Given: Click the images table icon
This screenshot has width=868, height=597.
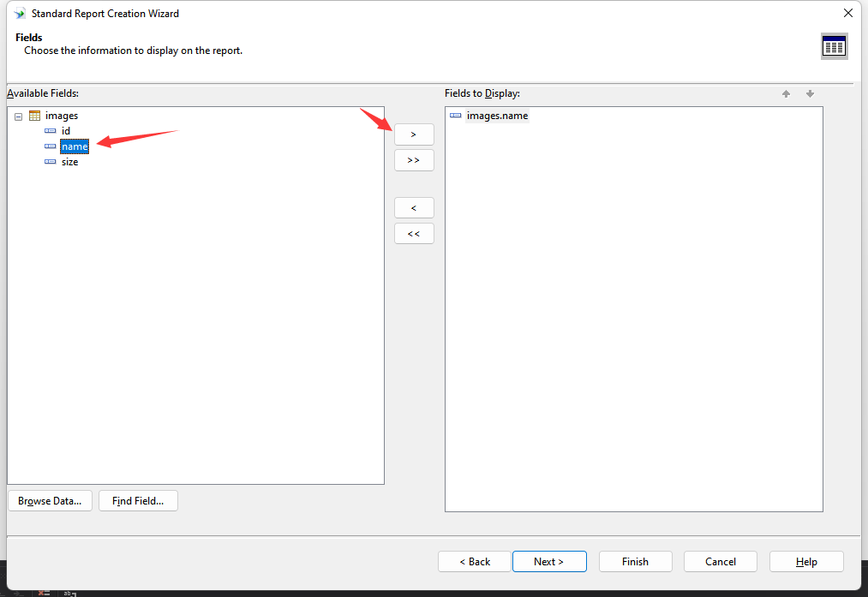Looking at the screenshot, I should (x=34, y=116).
